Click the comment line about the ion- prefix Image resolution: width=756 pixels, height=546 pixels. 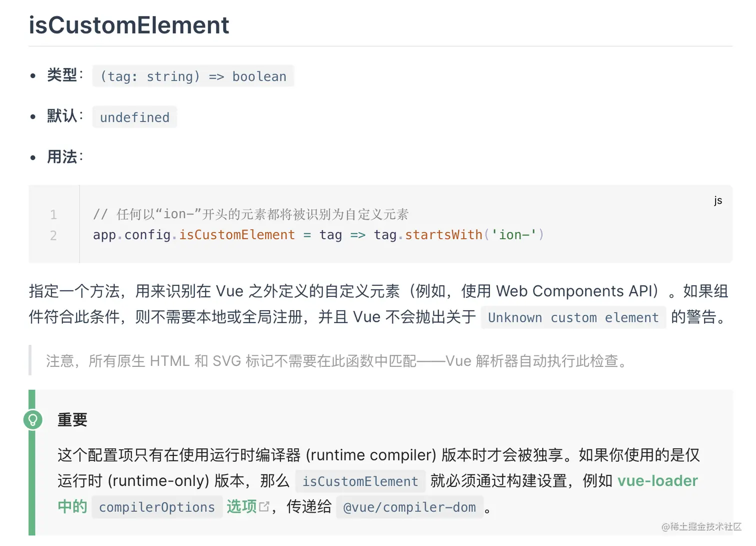pos(251,214)
